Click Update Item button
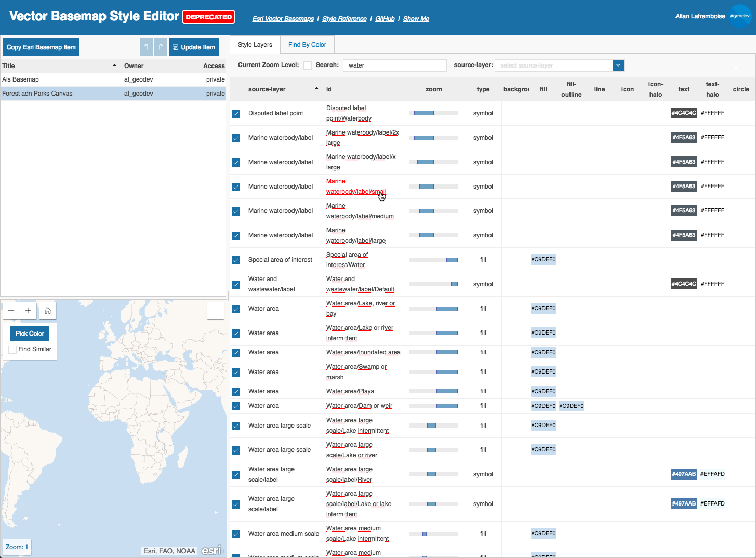756x558 pixels. point(194,47)
